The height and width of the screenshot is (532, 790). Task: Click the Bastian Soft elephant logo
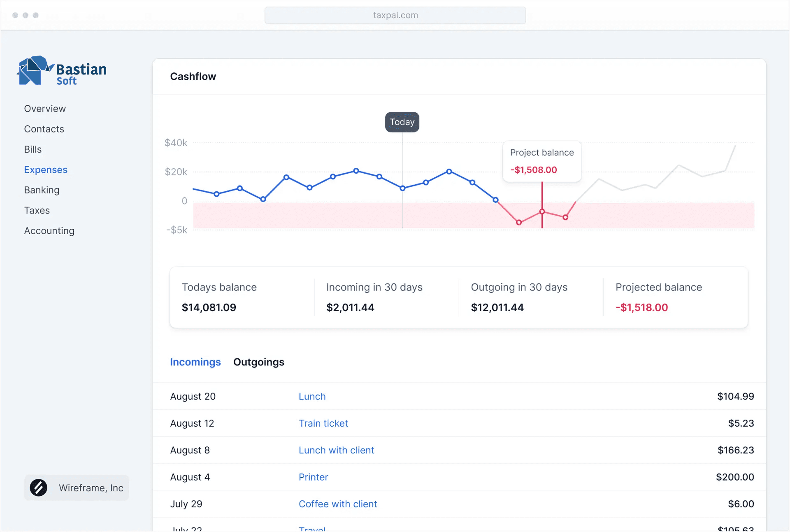click(x=35, y=70)
